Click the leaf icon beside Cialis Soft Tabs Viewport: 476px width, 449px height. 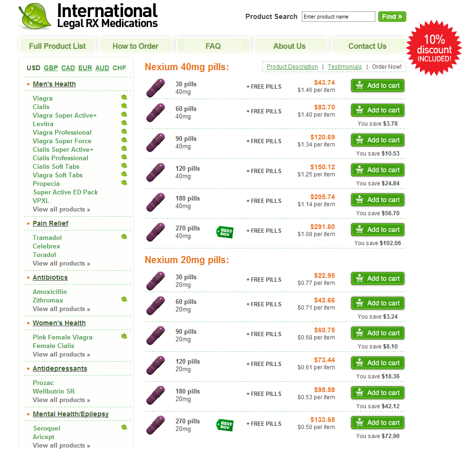point(124,165)
